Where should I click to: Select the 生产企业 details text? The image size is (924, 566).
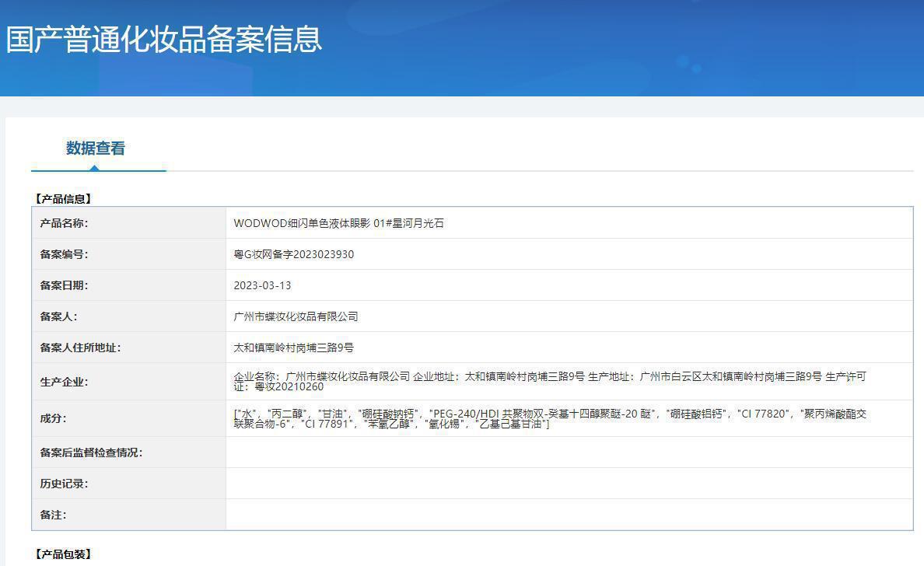pyautogui.click(x=550, y=382)
